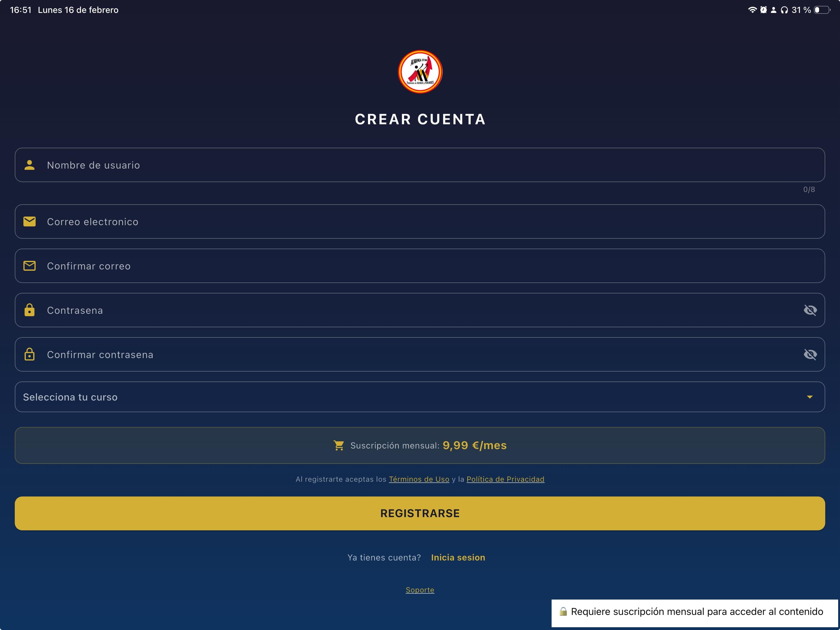The width and height of the screenshot is (840, 630).
Task: Click the Academia logo at top
Action: [420, 72]
